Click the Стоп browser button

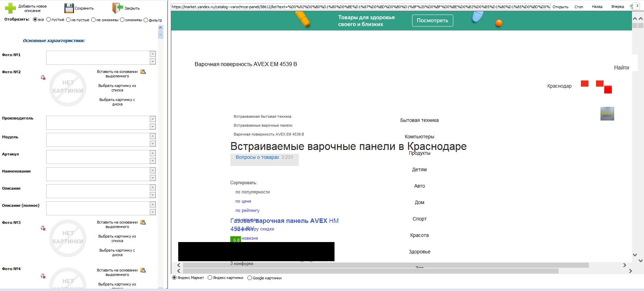pos(579,7)
